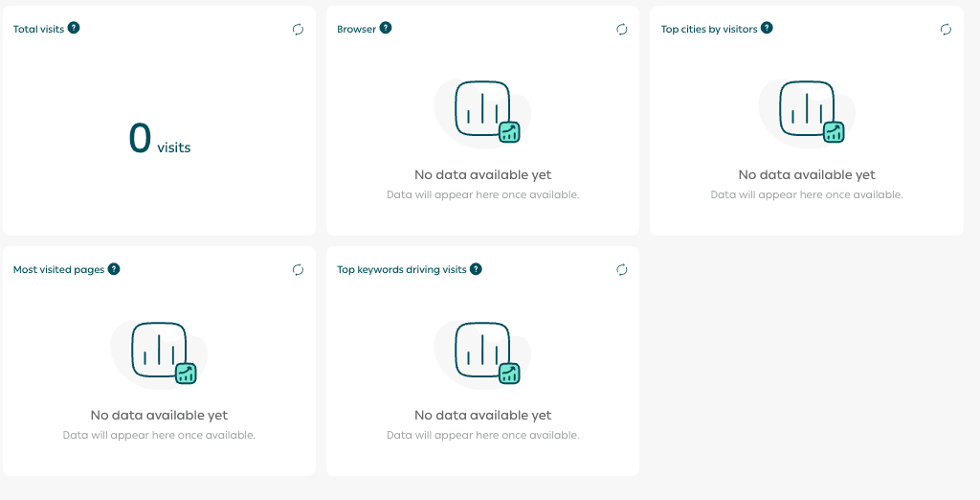Click chart placeholder in Top keywords card
Image resolution: width=980 pixels, height=500 pixels.
click(x=483, y=352)
